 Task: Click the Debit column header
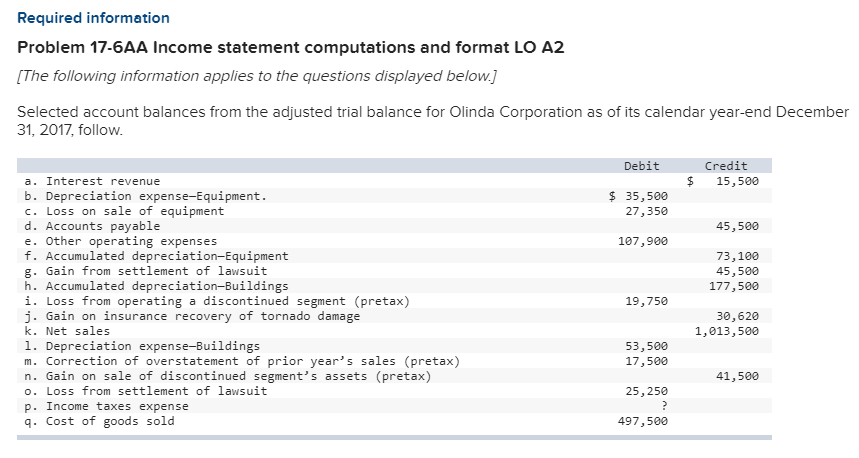(x=642, y=166)
